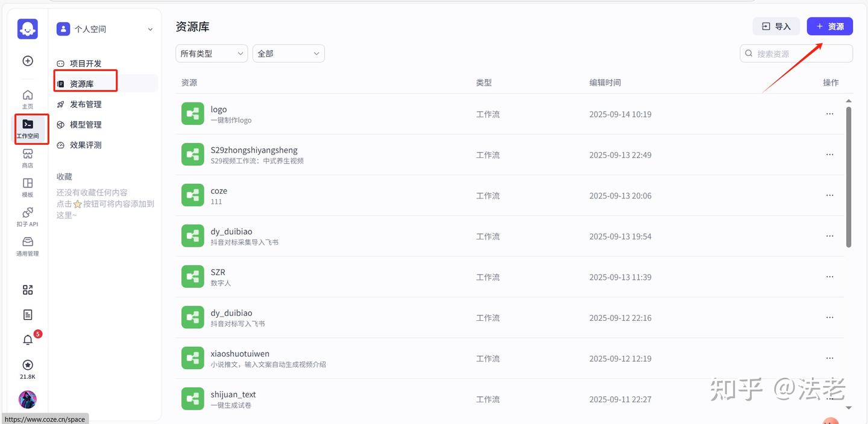The width and height of the screenshot is (868, 424).
Task: Click inside 搜索资源 search field
Action: click(796, 54)
